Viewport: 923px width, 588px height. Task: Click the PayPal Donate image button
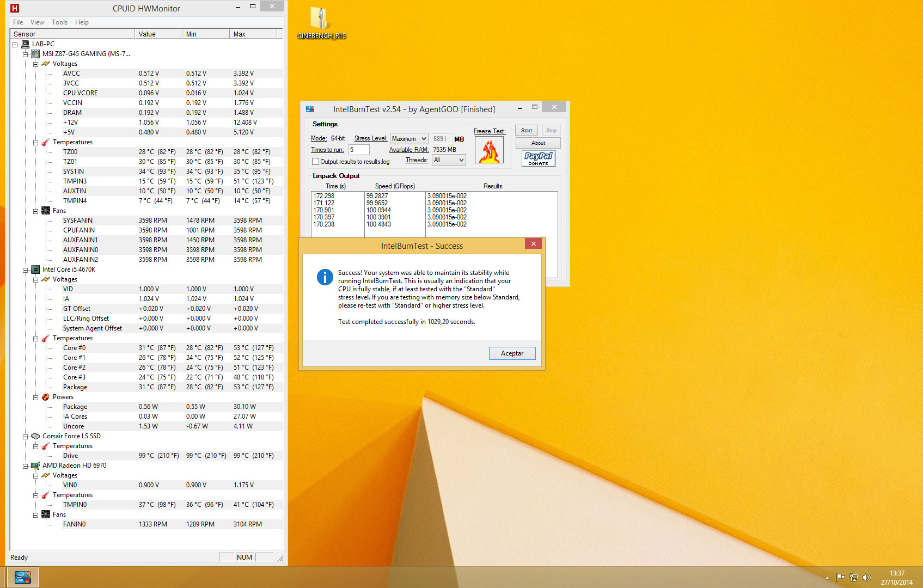coord(538,158)
